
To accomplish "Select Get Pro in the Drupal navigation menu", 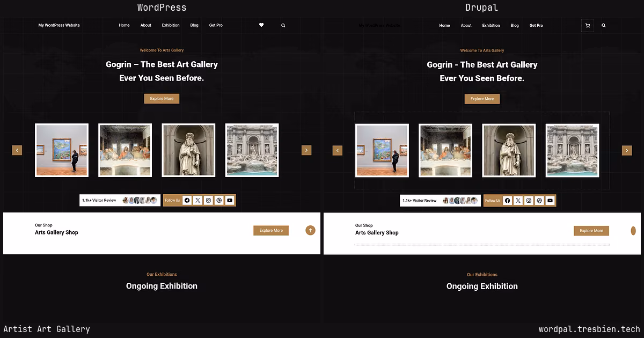I will point(536,25).
